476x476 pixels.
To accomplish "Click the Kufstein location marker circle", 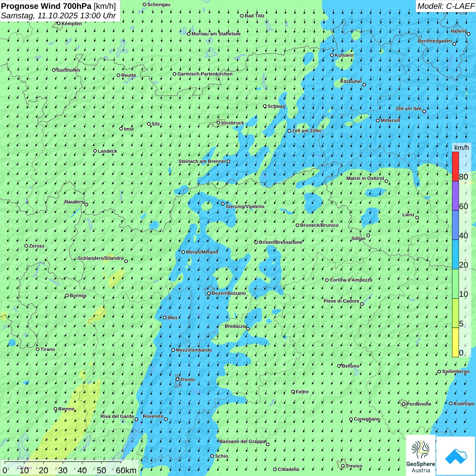I will pyautogui.click(x=332, y=55).
